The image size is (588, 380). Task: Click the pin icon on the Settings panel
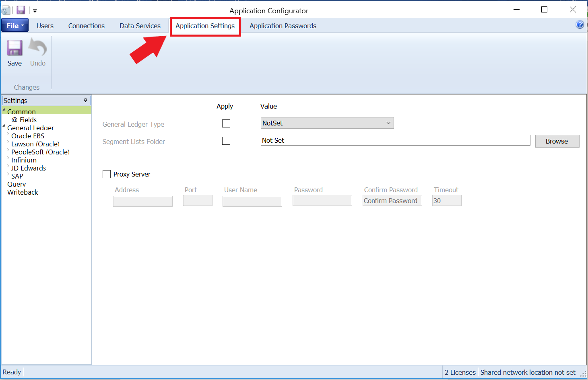point(85,100)
